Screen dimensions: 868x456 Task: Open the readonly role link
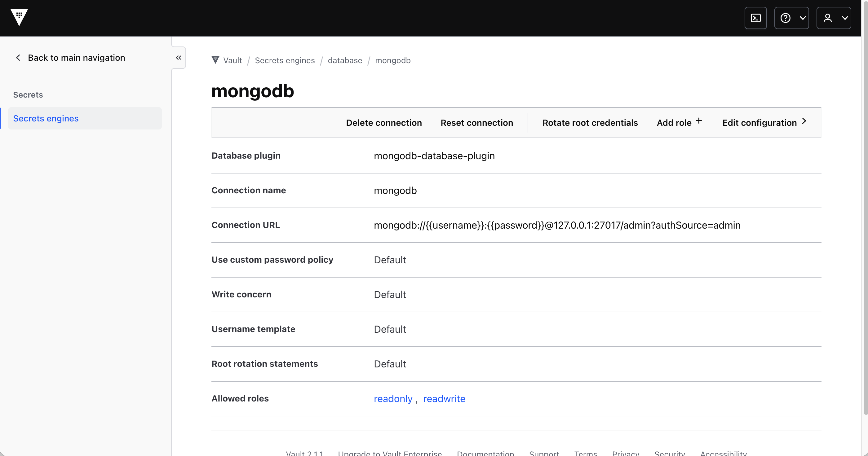click(x=393, y=399)
